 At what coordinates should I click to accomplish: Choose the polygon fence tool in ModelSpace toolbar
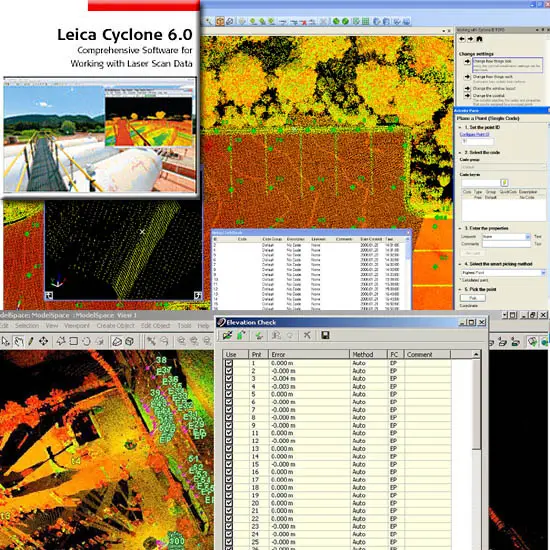pos(61,341)
